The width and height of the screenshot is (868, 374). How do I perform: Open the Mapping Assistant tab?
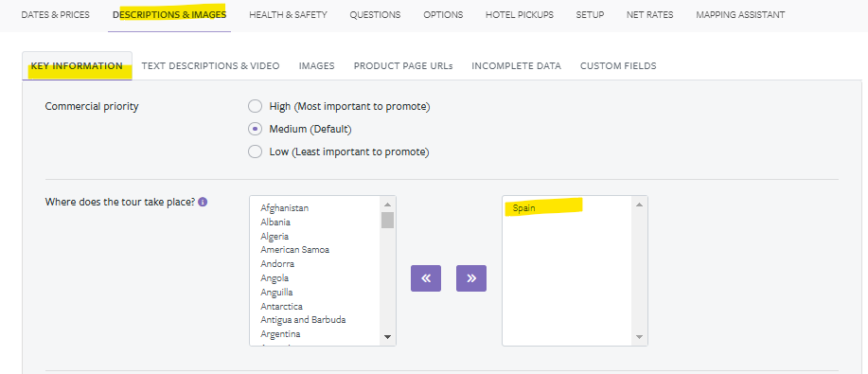tap(740, 15)
